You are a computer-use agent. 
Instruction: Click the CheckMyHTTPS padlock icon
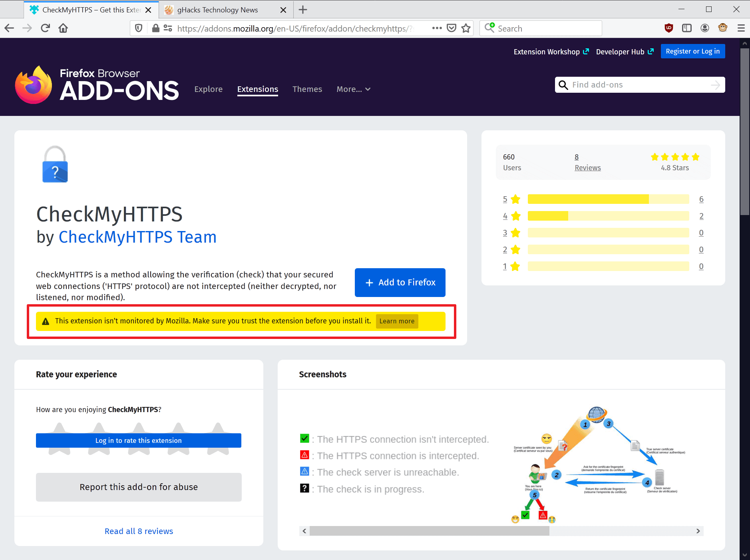tap(55, 164)
